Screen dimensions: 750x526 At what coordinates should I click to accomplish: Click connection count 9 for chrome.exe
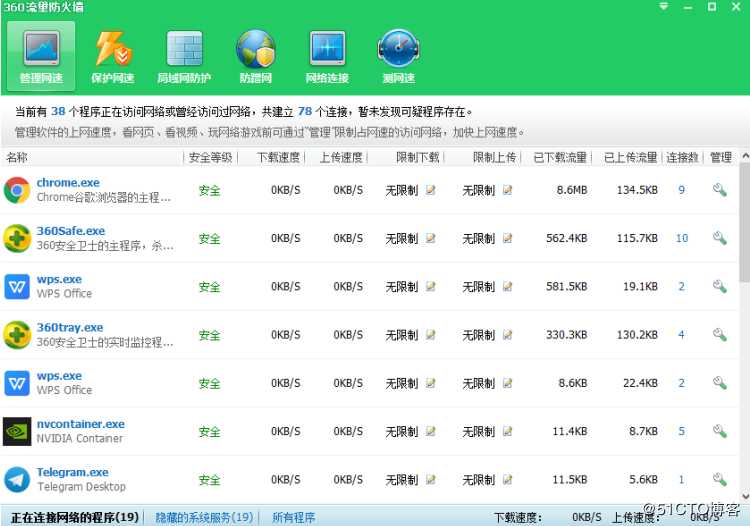coord(682,190)
